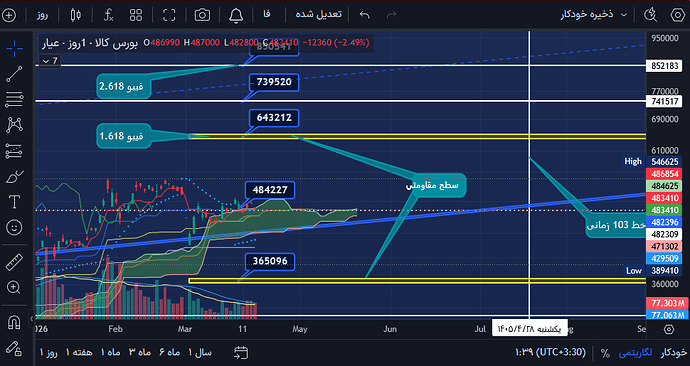The width and height of the screenshot is (690, 366).
Task: Select the ۱ سال range
Action: coord(200,353)
